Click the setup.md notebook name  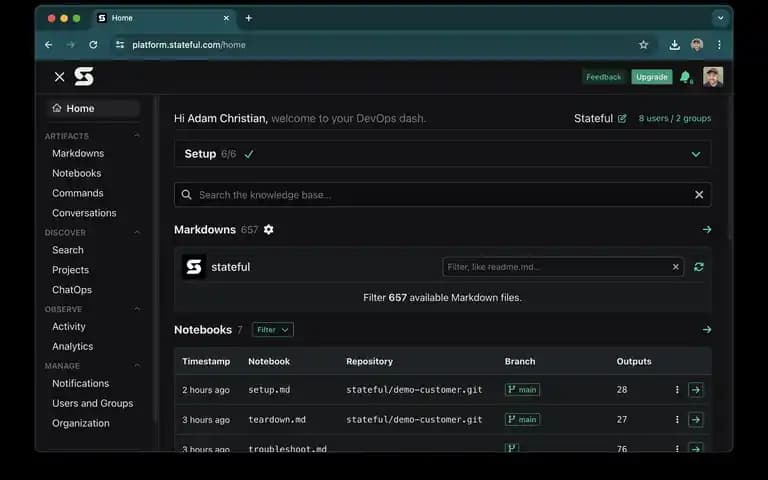[x=269, y=390]
